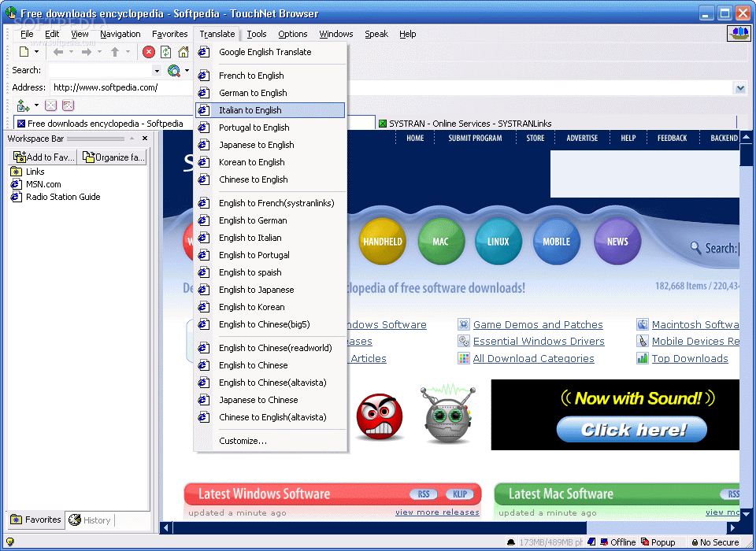Click the Back arrow toolbar icon
The height and width of the screenshot is (551, 756).
pos(58,52)
